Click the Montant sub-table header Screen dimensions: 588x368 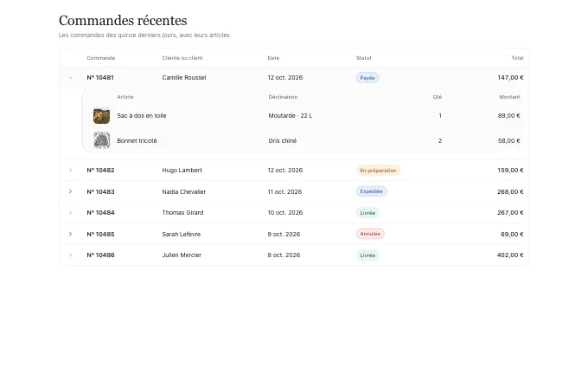tap(509, 97)
